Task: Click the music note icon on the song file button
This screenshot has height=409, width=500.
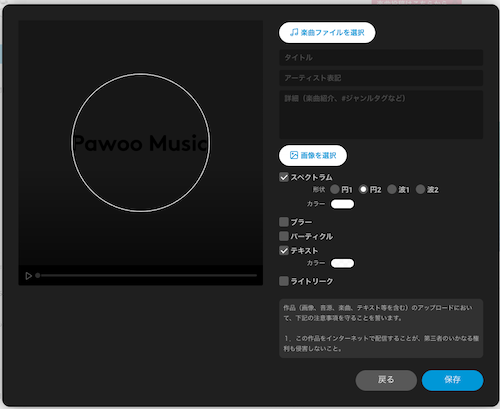Action: pos(294,32)
